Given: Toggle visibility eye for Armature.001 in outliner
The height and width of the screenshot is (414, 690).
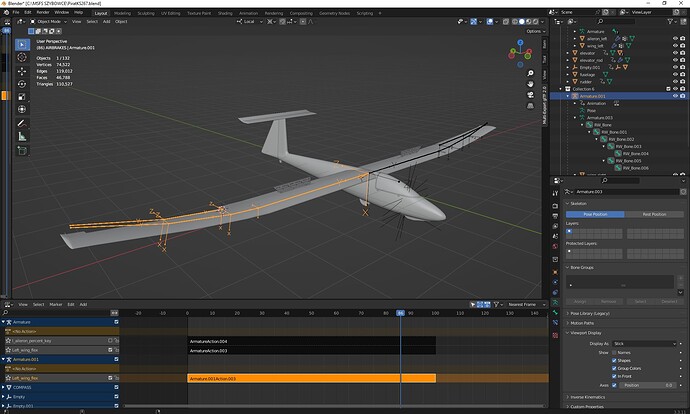Looking at the screenshot, I should (675, 96).
